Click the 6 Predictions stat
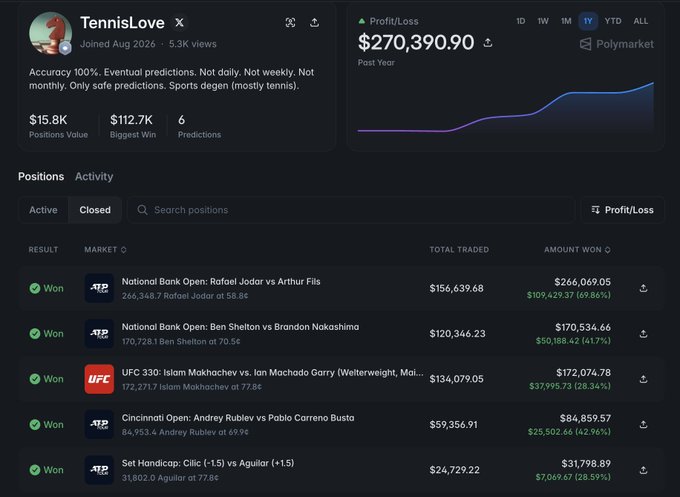The height and width of the screenshot is (497, 680). click(x=199, y=126)
